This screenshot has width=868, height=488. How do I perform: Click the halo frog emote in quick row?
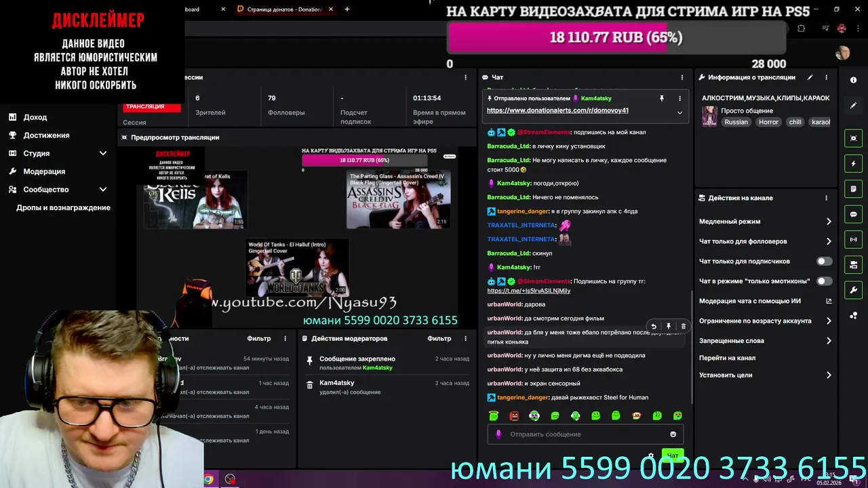[494, 415]
